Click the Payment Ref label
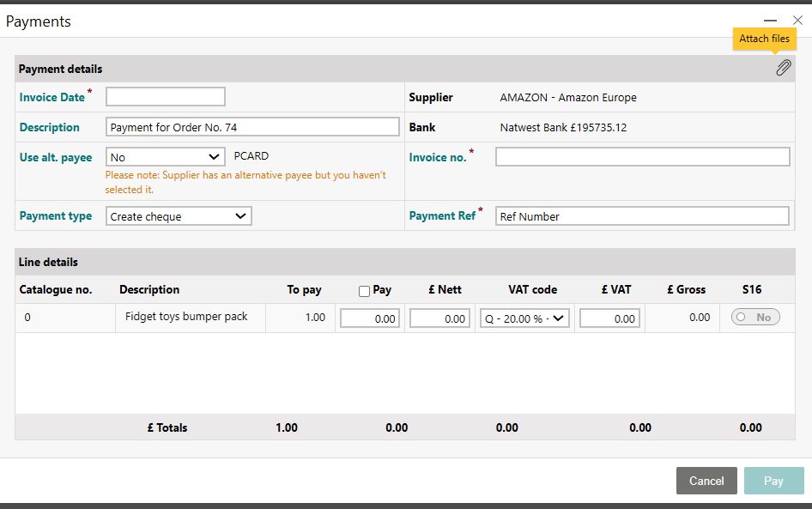The width and height of the screenshot is (812, 509). 442,216
